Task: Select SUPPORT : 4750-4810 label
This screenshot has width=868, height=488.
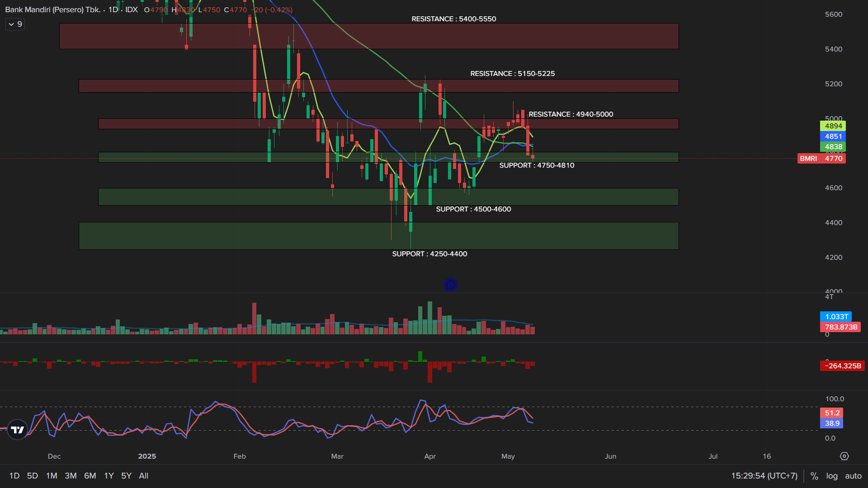Action: pyautogui.click(x=537, y=165)
